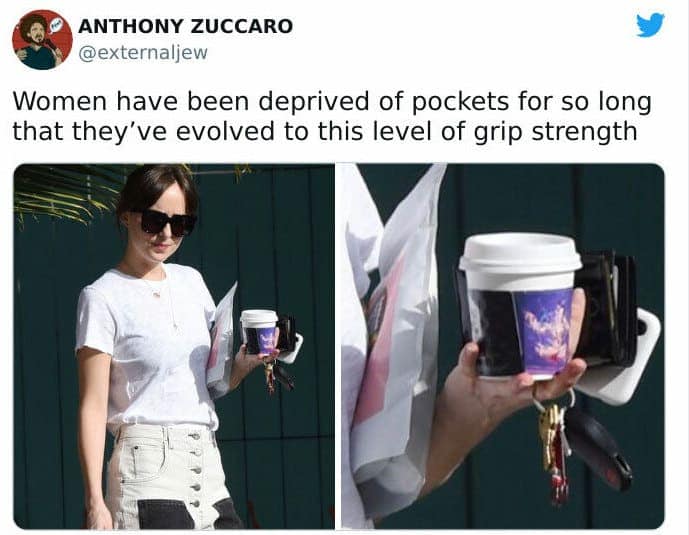Open Anthony Zuccaro's round profile avatar

click(x=42, y=40)
